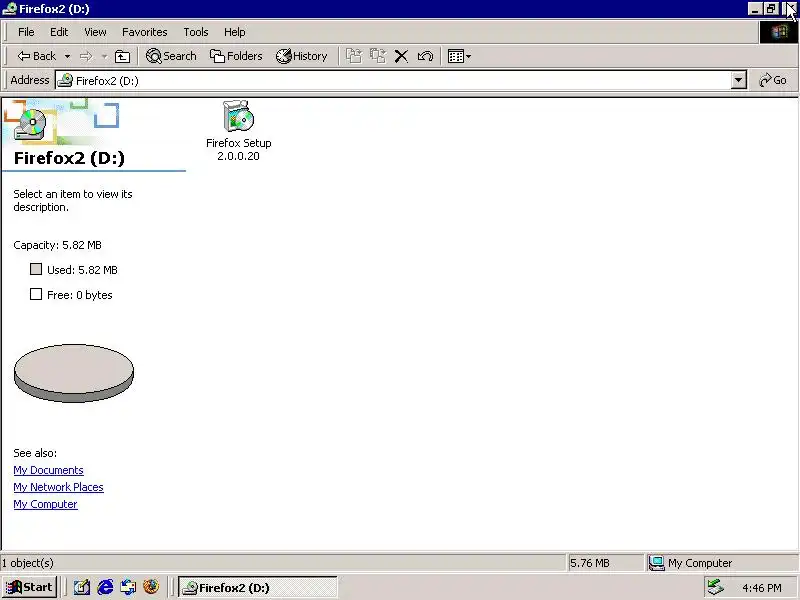Click the '1 object(s)' status text

click(27, 563)
